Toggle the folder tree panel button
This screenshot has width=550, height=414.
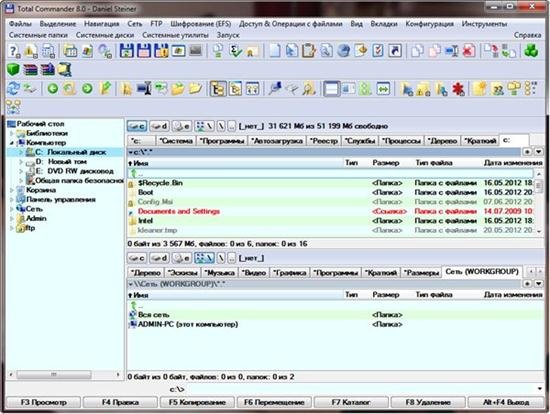218,88
